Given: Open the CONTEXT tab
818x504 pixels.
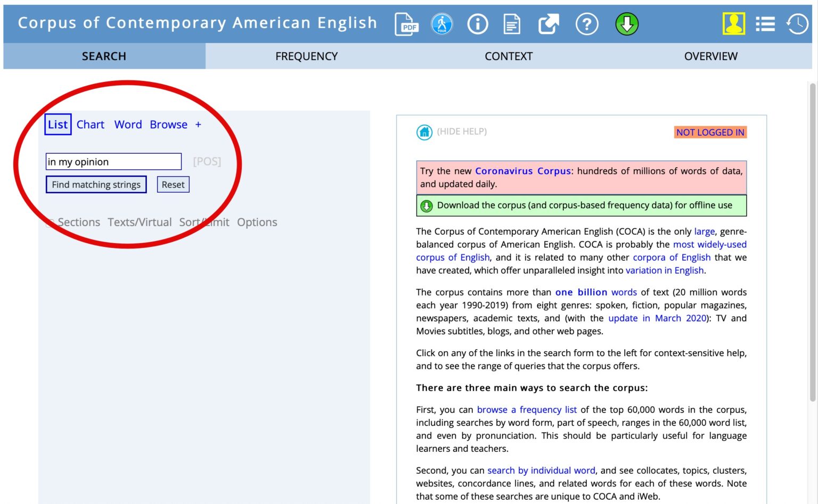Looking at the screenshot, I should (509, 56).
